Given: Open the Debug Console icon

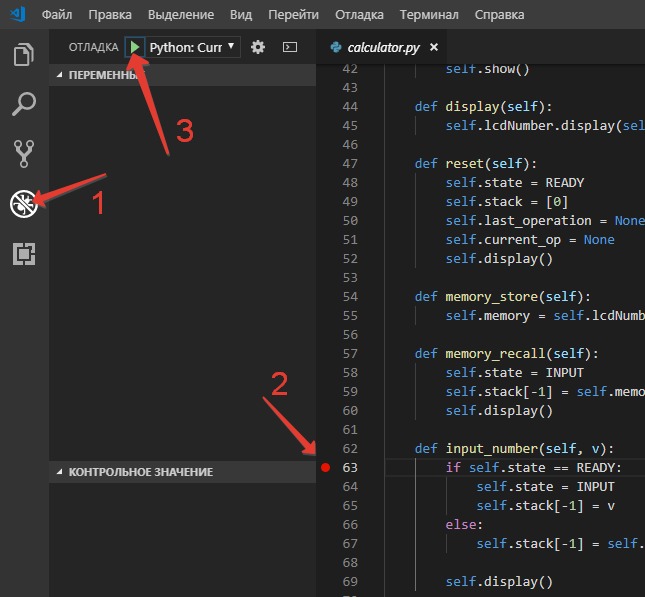Looking at the screenshot, I should pos(290,47).
